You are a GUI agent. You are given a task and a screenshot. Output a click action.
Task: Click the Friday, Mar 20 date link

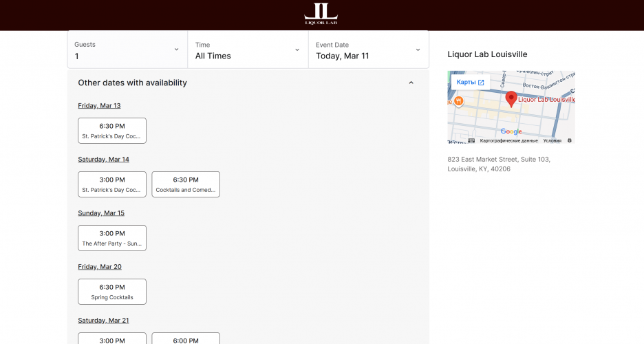tap(100, 267)
